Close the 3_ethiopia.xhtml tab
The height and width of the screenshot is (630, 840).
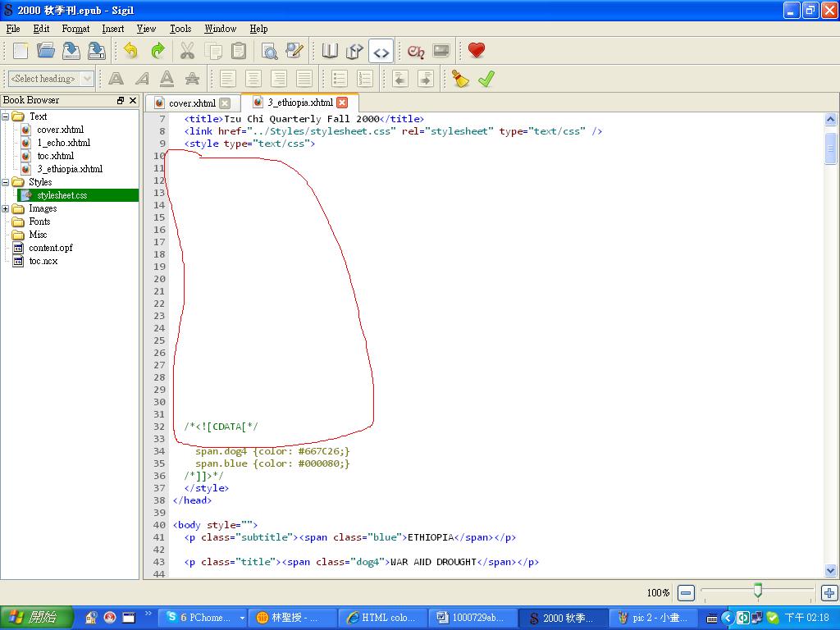pyautogui.click(x=342, y=103)
